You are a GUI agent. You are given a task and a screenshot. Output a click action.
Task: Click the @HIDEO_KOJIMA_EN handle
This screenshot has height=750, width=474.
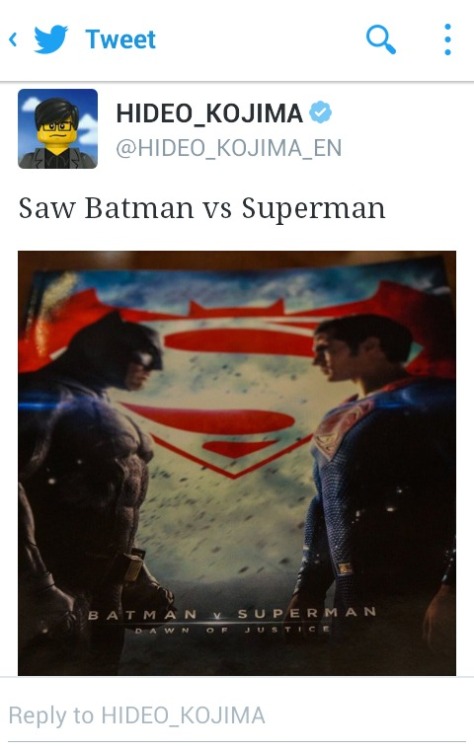(x=229, y=148)
